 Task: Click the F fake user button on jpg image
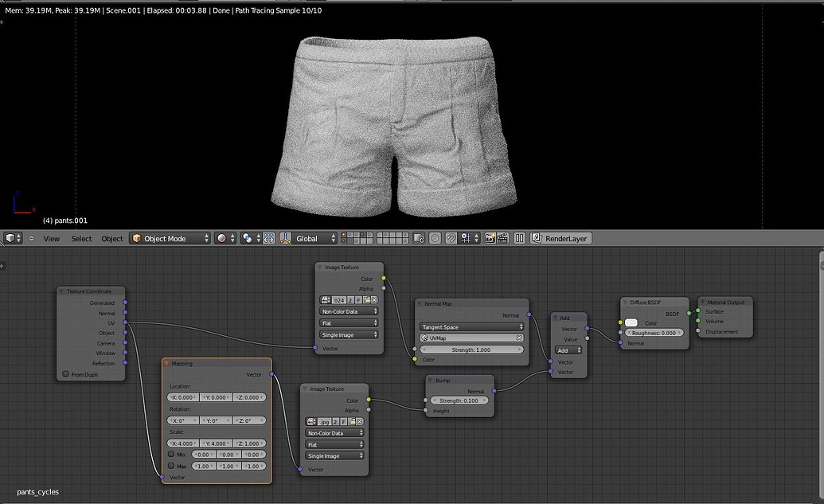point(344,421)
